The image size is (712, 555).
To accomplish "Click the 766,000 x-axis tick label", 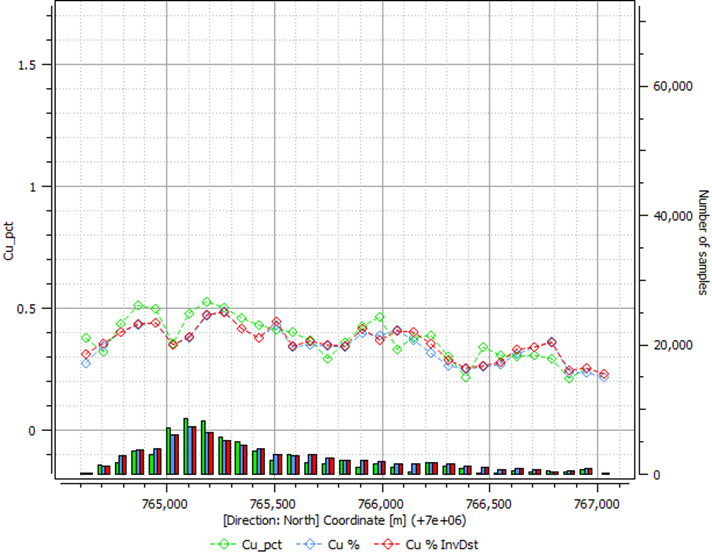I will click(x=381, y=504).
